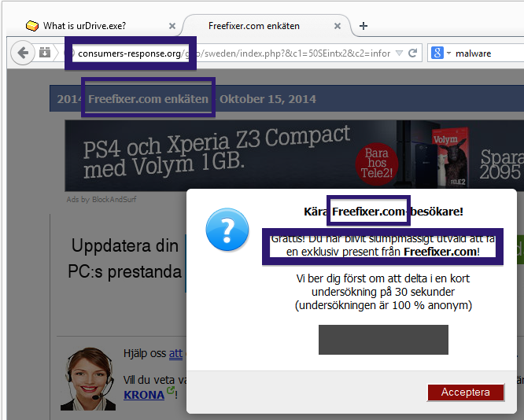This screenshot has width=524, height=420.
Task: Follow the KRONA link
Action: click(x=144, y=395)
